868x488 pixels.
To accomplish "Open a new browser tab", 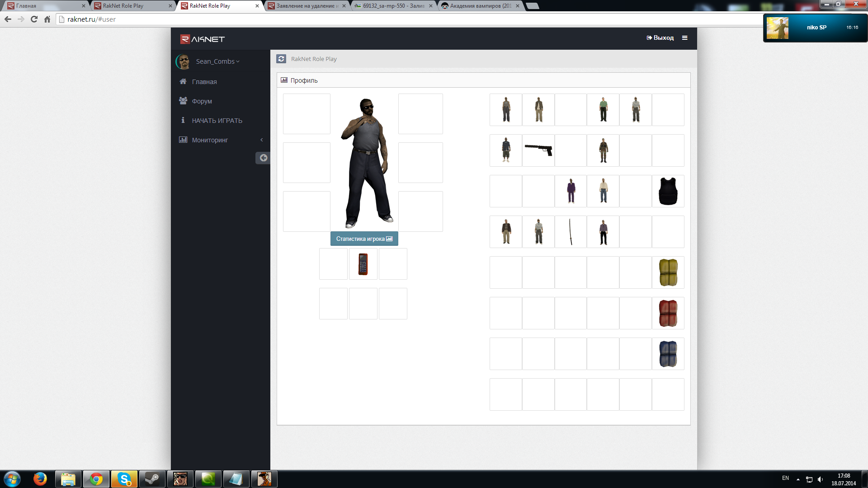I will (x=533, y=6).
